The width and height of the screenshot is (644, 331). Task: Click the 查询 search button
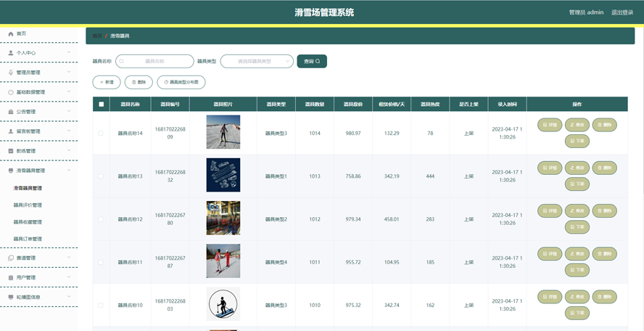[312, 61]
